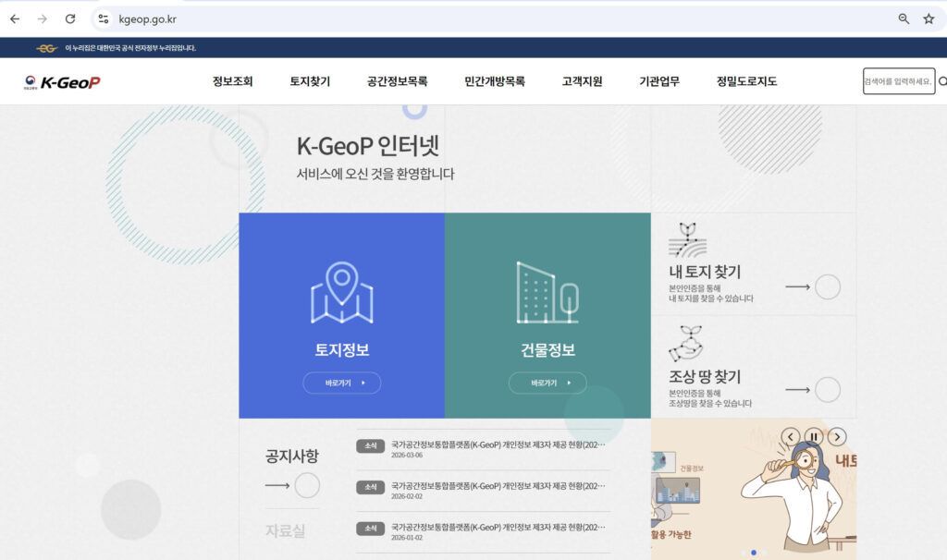
Task: Click the 소식 badge on the 2026-03-06 notice
Action: point(370,446)
